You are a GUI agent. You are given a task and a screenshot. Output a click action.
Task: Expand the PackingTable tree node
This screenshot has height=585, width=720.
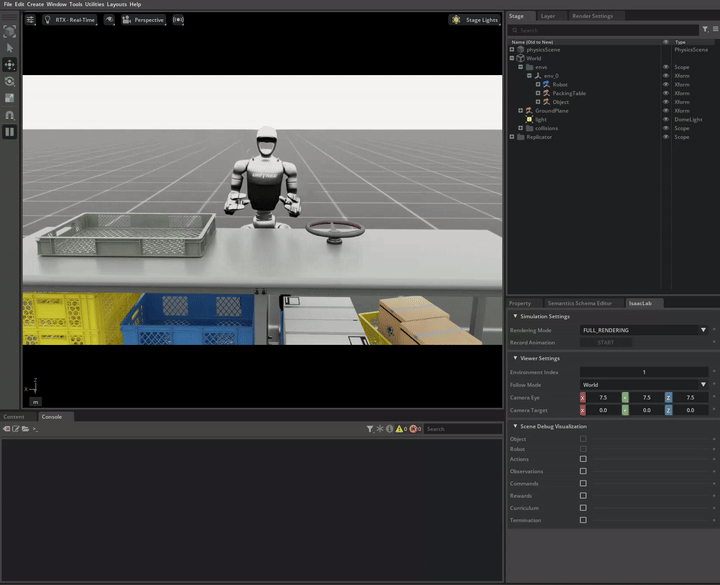[x=538, y=93]
